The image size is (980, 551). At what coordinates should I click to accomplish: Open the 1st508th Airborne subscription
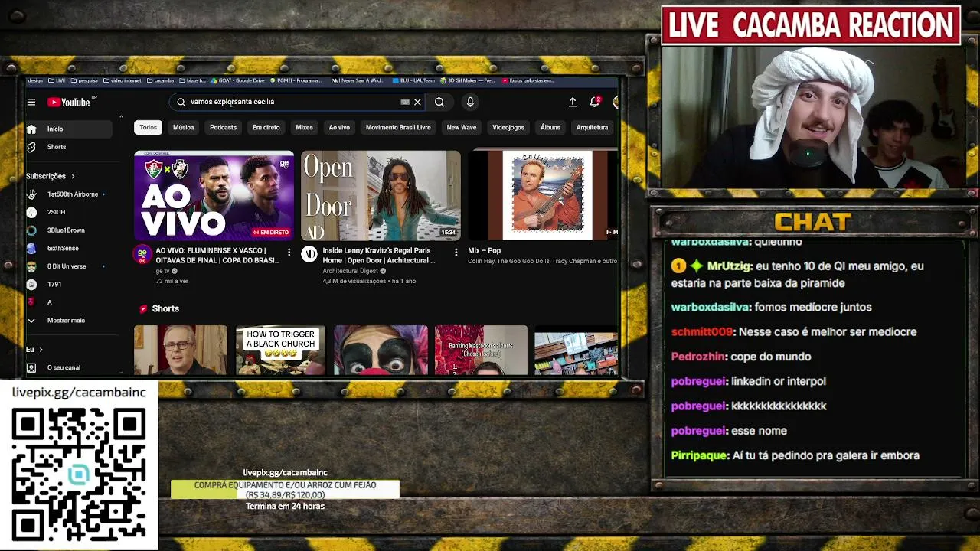69,194
